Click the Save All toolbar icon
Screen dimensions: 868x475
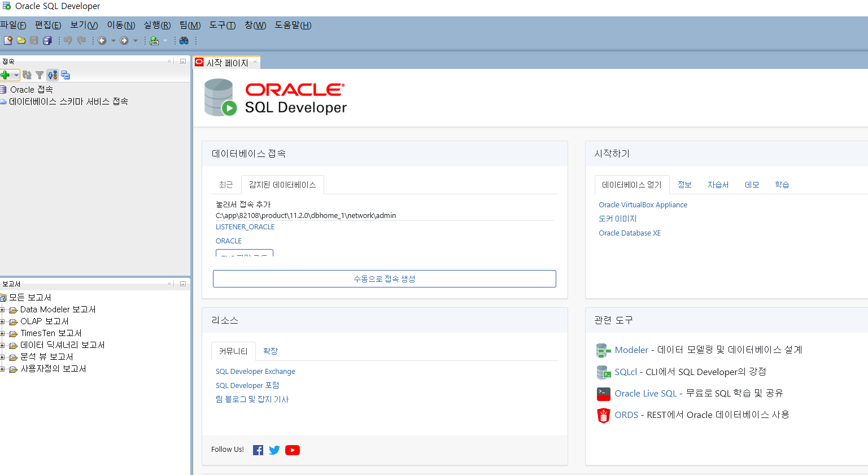pyautogui.click(x=47, y=41)
